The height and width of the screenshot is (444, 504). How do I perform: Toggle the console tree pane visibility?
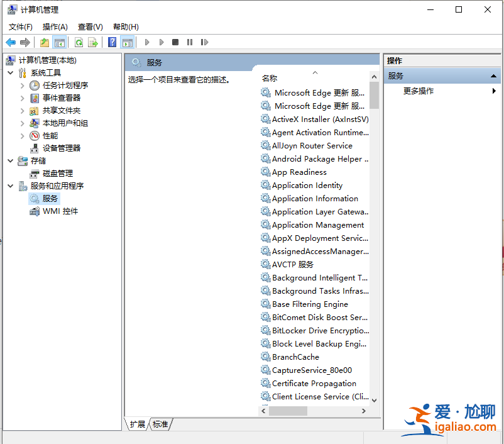coord(59,42)
